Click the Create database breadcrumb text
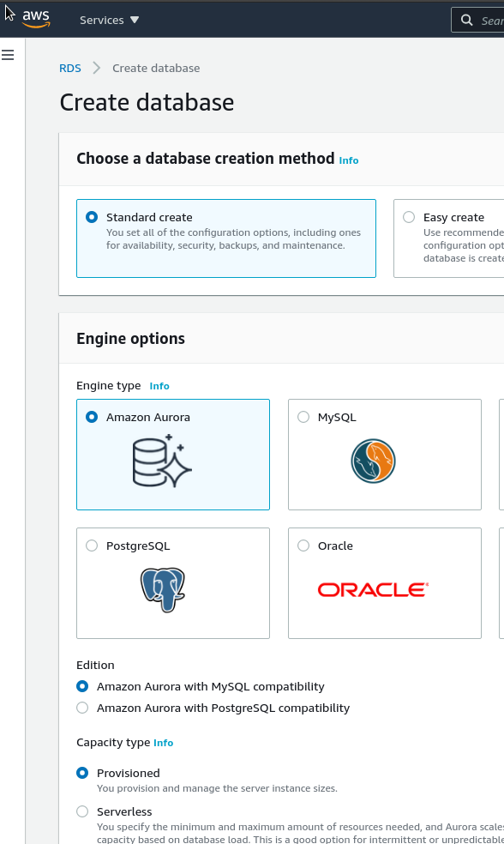This screenshot has height=844, width=504. pyautogui.click(x=156, y=68)
